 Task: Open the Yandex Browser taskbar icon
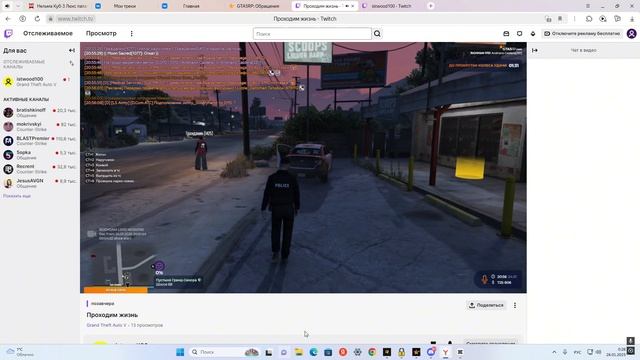coord(445,352)
